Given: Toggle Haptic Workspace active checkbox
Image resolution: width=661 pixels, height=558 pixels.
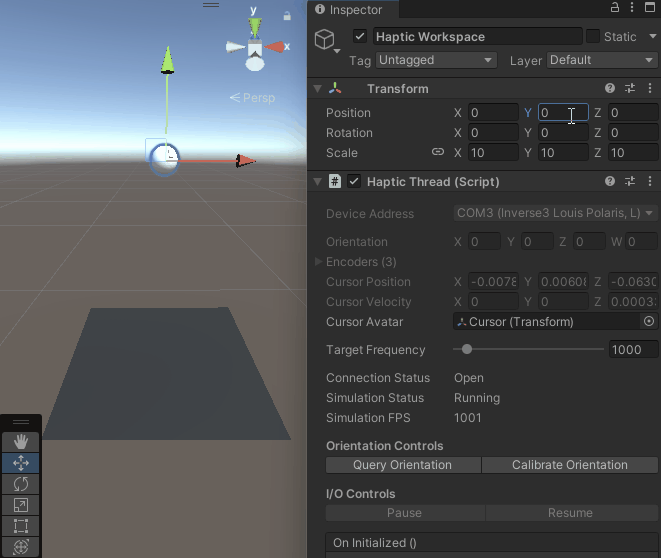Looking at the screenshot, I should click(360, 36).
